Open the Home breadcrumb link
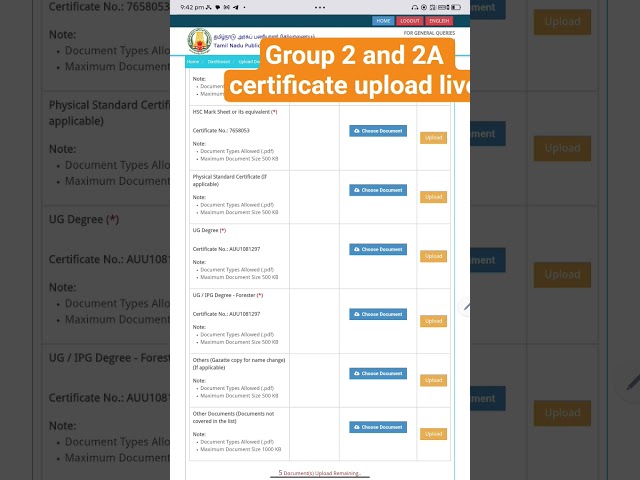The height and width of the screenshot is (480, 640). 193,62
